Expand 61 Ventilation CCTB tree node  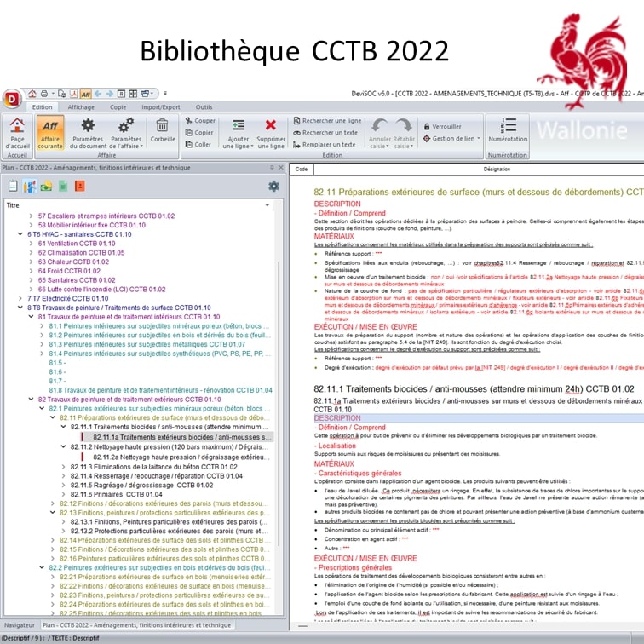pyautogui.click(x=32, y=244)
